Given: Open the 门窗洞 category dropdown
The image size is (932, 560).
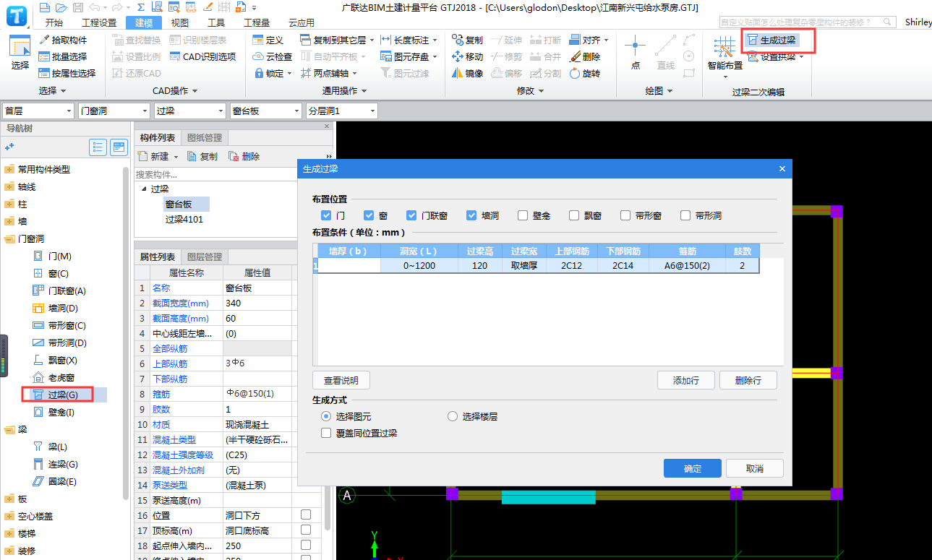Looking at the screenshot, I should pos(114,111).
